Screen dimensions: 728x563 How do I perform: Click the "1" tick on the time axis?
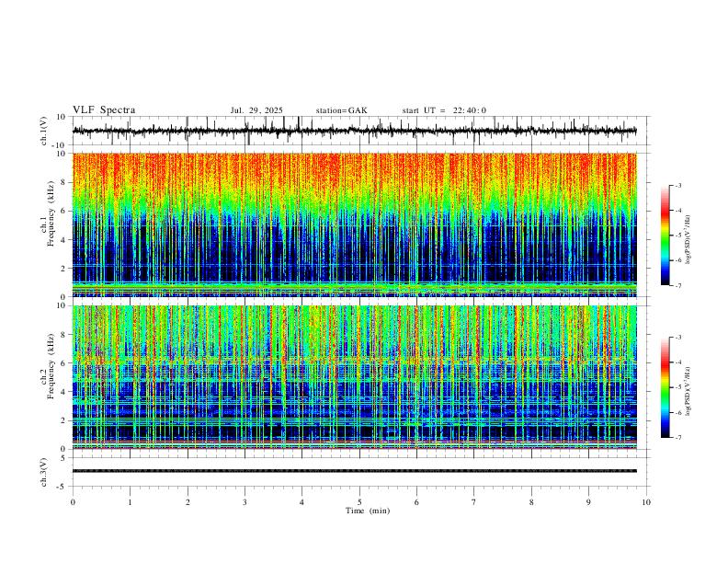[131, 502]
